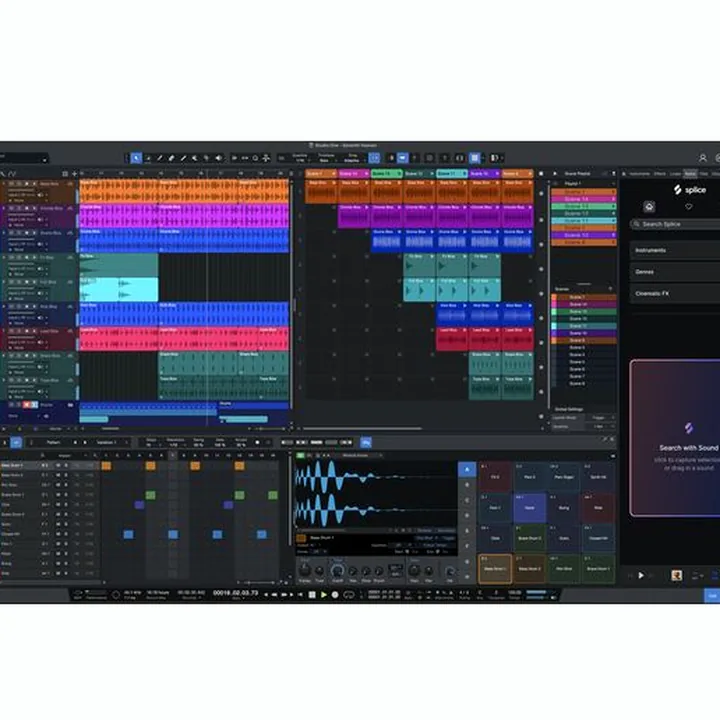Select the Mute tool
Image resolution: width=720 pixels, height=720 pixels.
point(195,158)
